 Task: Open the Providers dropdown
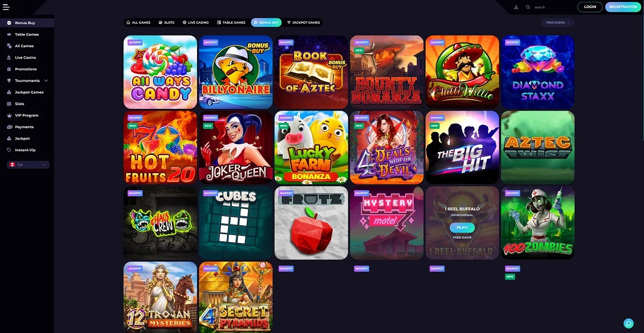coord(558,23)
